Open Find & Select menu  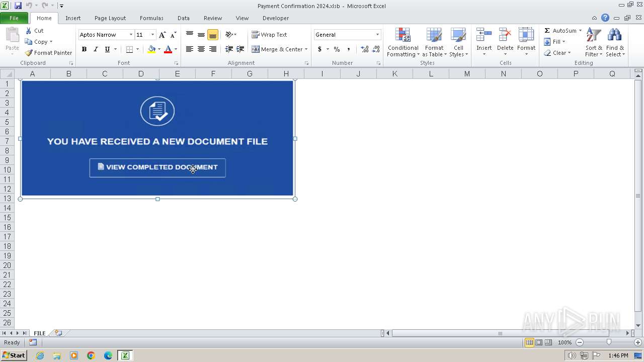click(615, 43)
